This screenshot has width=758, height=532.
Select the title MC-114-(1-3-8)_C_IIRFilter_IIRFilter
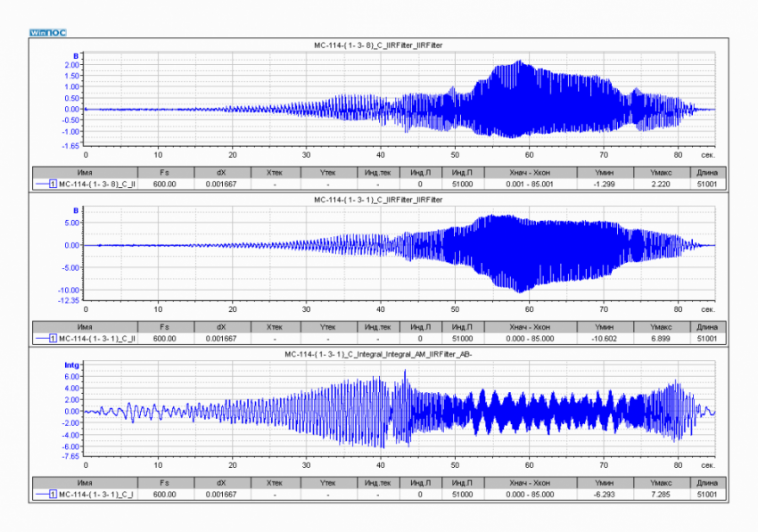[x=379, y=44]
